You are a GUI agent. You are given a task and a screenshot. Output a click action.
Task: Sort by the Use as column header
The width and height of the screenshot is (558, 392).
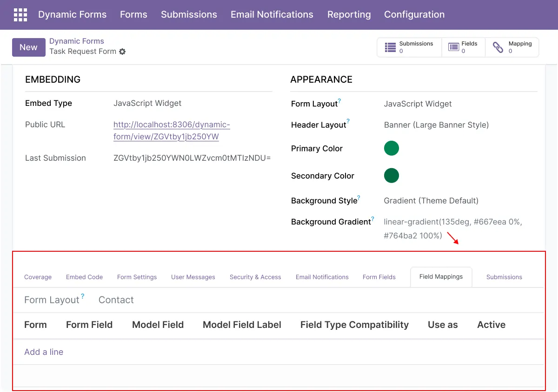click(x=443, y=325)
